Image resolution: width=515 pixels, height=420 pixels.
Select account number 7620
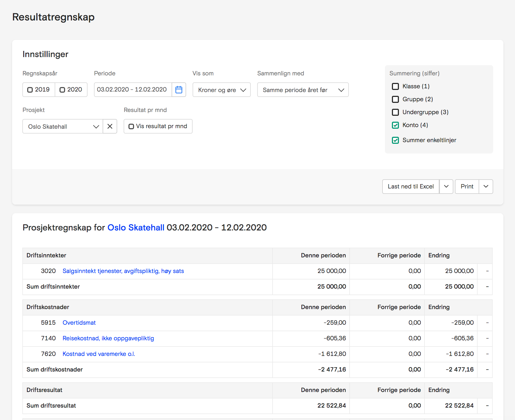coord(48,354)
